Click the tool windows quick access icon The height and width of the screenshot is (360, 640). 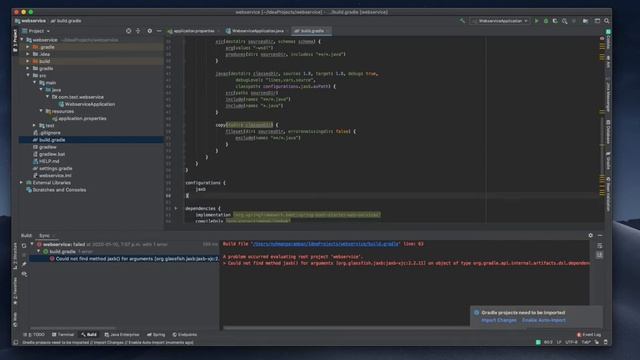[x=16, y=342]
